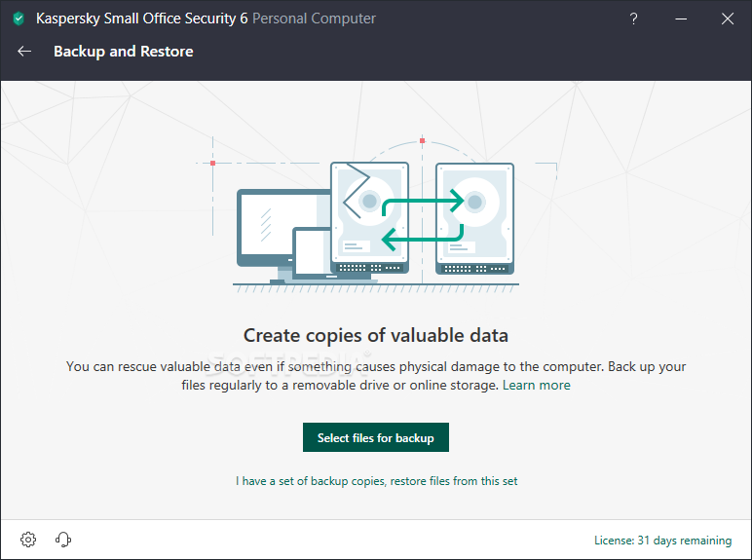Open help via the question mark

633,19
